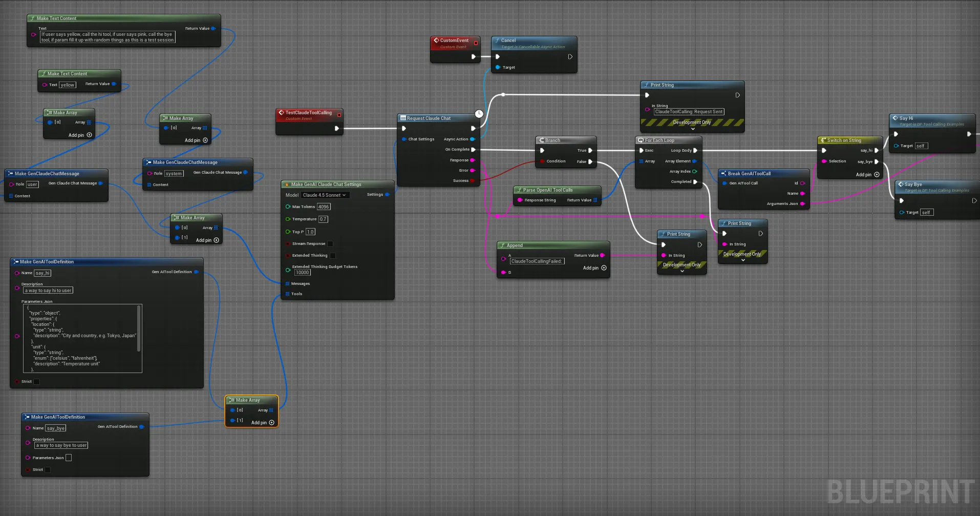The image size is (980, 516).
Task: Click the Messages array input pin
Action: pyautogui.click(x=287, y=283)
